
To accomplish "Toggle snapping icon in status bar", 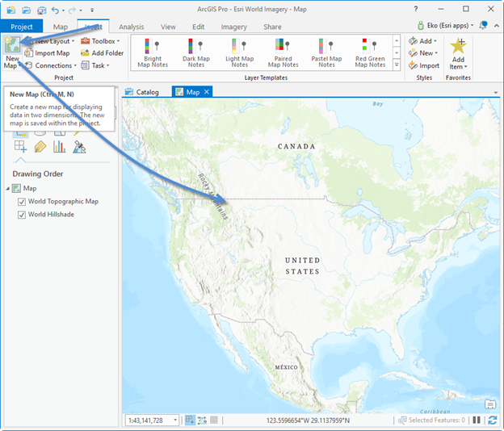I will (190, 420).
